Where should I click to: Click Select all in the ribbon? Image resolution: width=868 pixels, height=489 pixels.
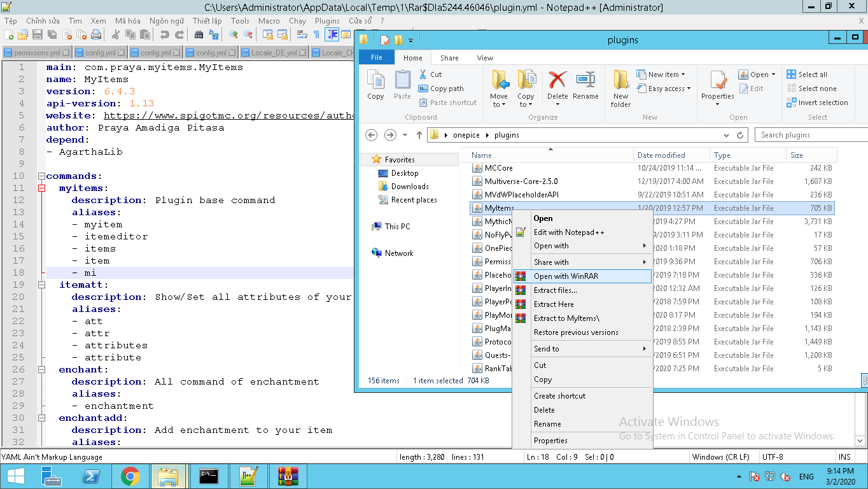(x=812, y=74)
